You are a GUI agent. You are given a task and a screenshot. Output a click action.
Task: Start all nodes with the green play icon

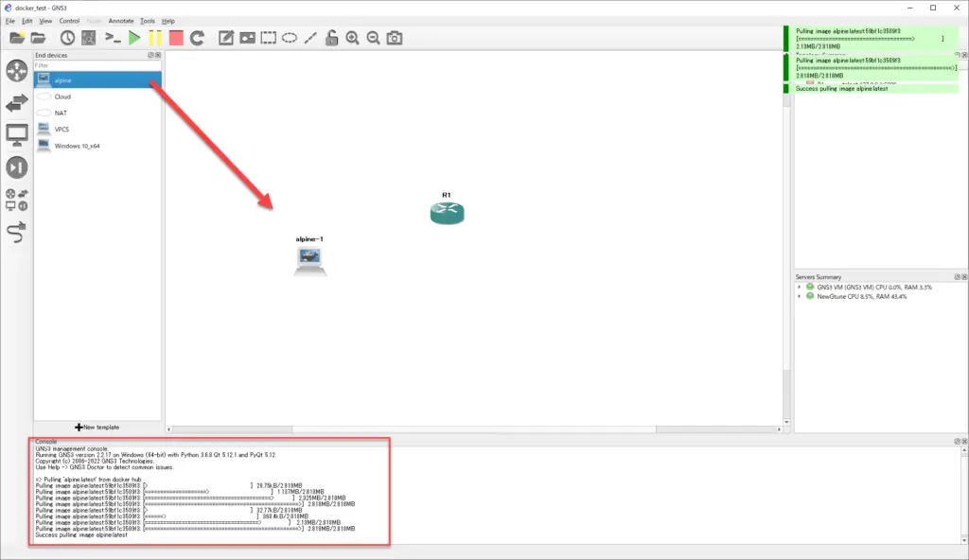point(134,39)
